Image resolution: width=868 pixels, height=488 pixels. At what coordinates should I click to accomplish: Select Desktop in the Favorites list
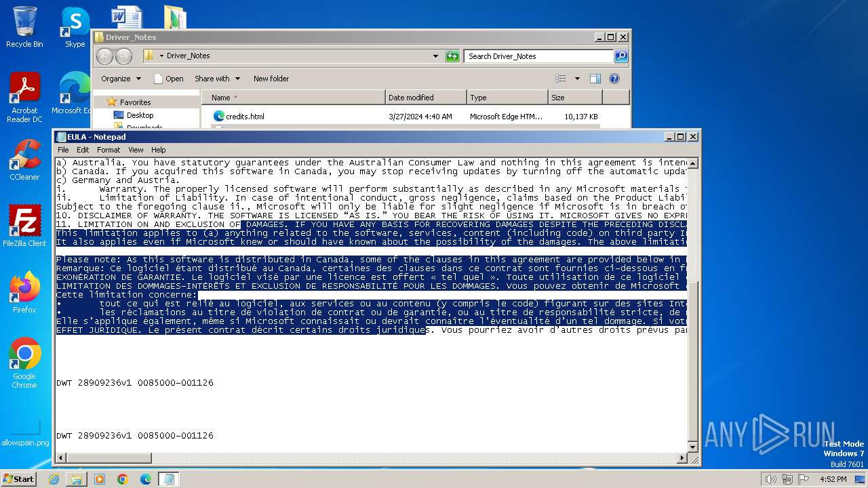(x=140, y=115)
